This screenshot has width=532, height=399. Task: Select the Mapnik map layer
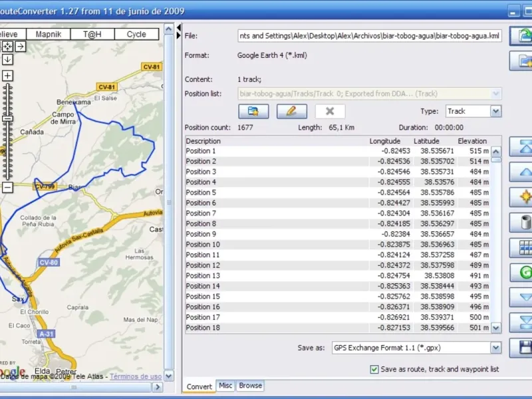coord(49,35)
